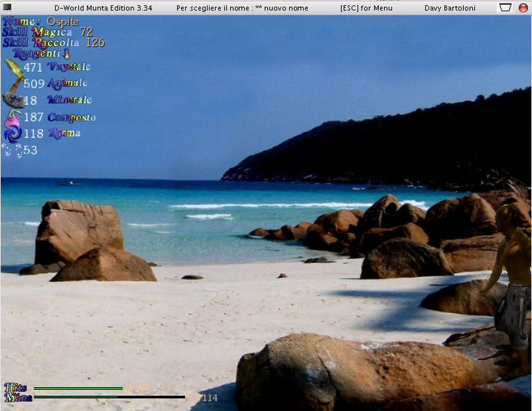Screen dimensions: 532x411
Task: Select the Skill Magica label
Action: 37,32
